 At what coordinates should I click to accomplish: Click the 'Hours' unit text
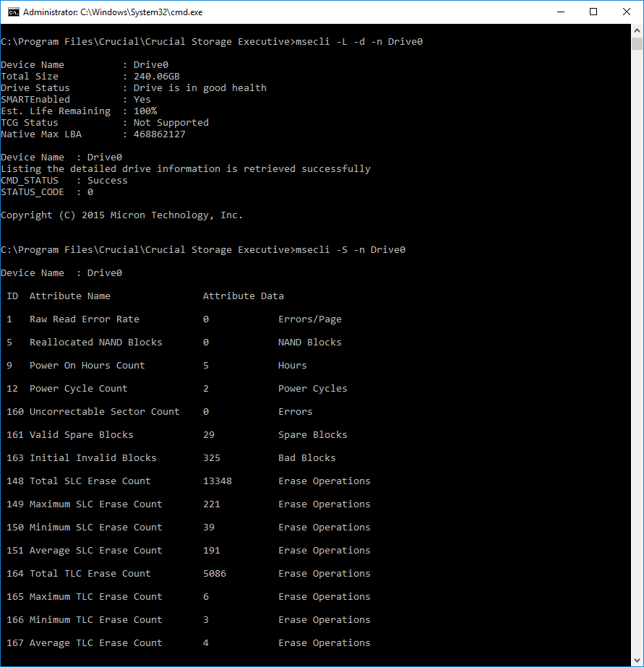click(x=292, y=366)
